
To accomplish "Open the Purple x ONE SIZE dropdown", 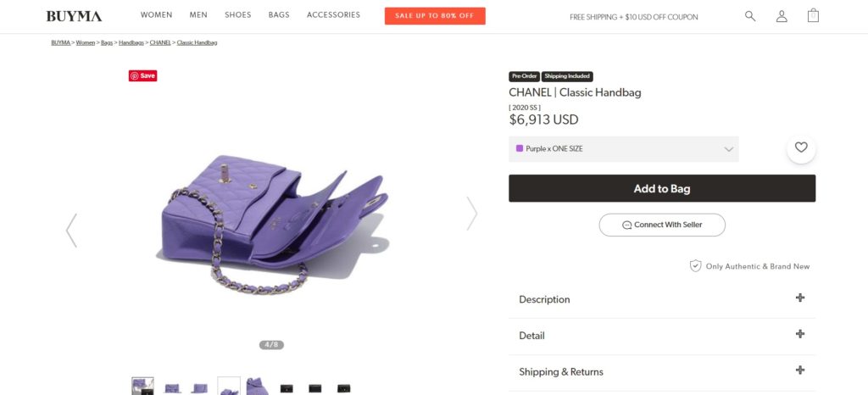I will pyautogui.click(x=623, y=149).
